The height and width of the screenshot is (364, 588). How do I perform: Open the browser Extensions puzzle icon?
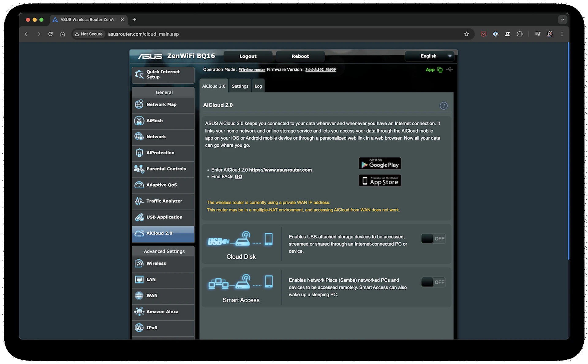pyautogui.click(x=520, y=34)
